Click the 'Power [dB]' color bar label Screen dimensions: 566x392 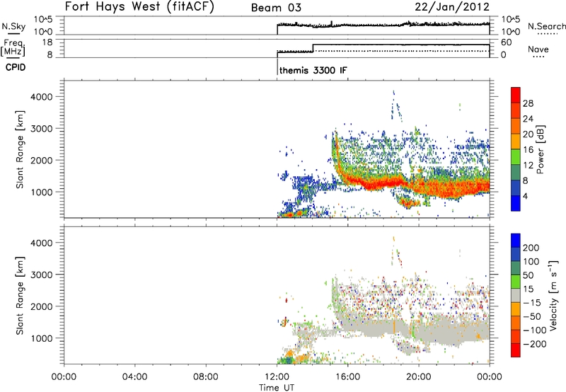coord(540,149)
